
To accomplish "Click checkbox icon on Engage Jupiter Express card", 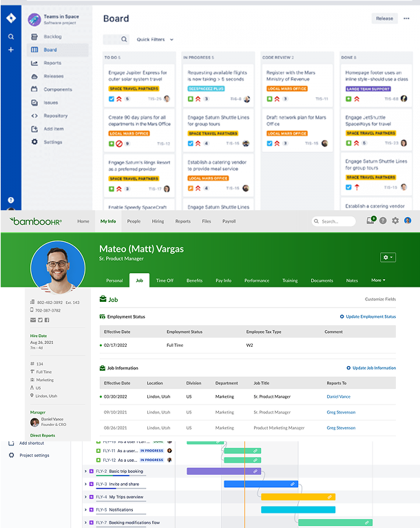I will pyautogui.click(x=112, y=99).
